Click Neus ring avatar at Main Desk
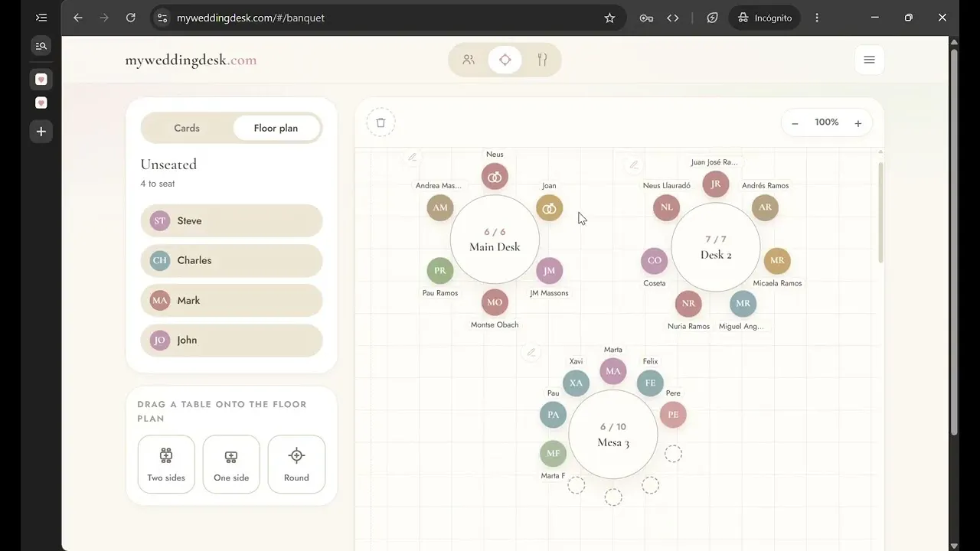This screenshot has height=551, width=980. click(495, 177)
